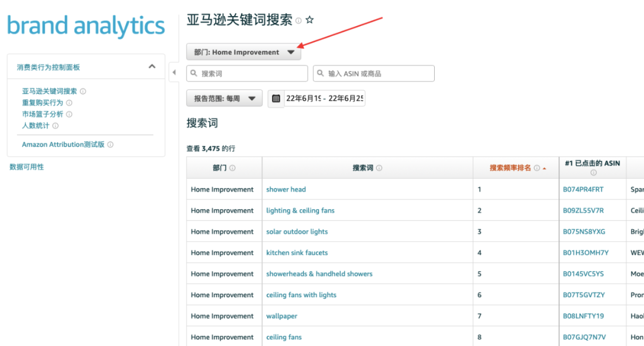This screenshot has width=644, height=346.
Task: Open 市场篮子分析 in the sidebar
Action: pos(42,114)
